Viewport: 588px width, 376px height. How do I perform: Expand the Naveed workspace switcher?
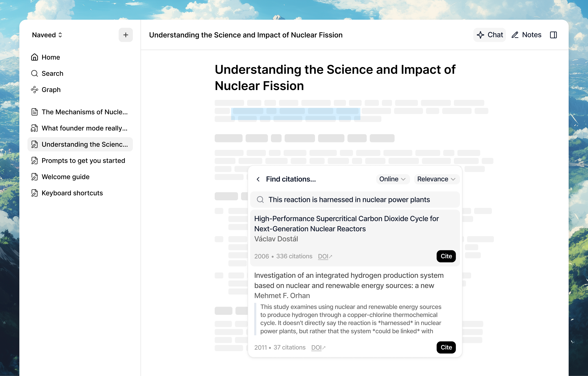click(47, 35)
